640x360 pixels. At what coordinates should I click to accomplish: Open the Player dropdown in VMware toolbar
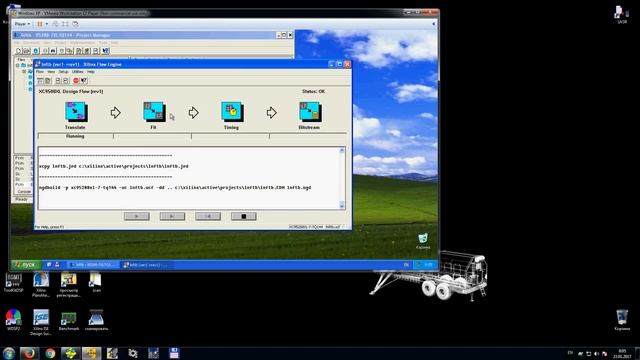click(x=22, y=24)
